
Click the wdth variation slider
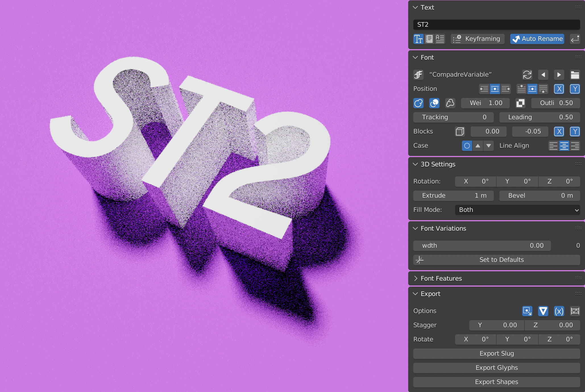pos(482,246)
